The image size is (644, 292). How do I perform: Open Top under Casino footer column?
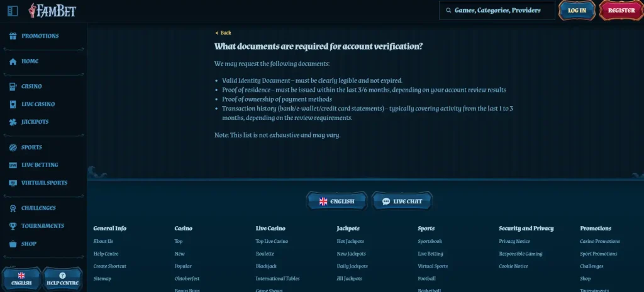178,241
